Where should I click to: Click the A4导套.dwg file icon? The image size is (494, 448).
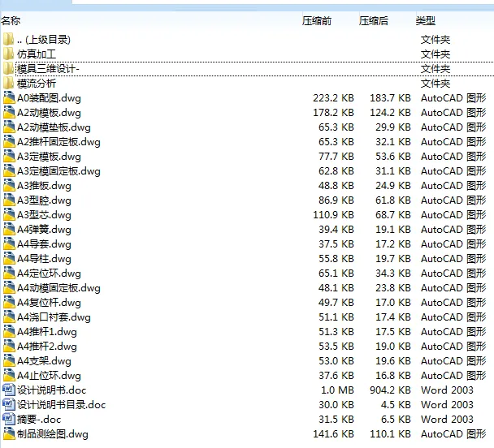click(9, 244)
